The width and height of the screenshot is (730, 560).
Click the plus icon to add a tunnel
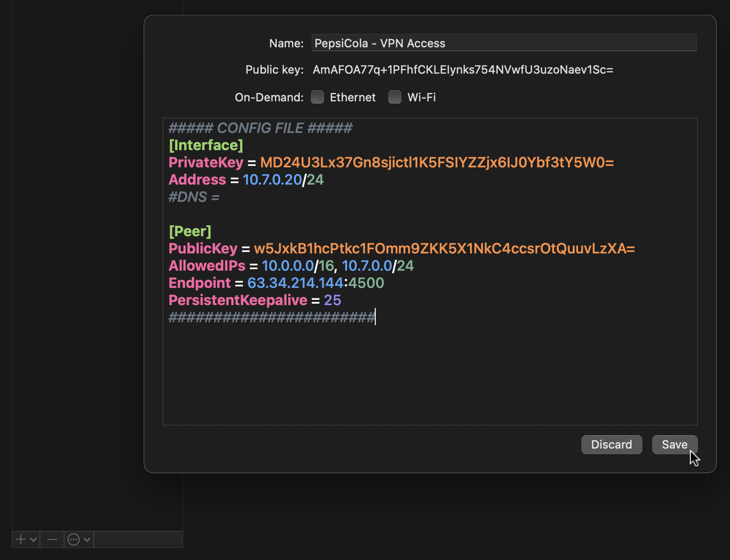(x=21, y=539)
